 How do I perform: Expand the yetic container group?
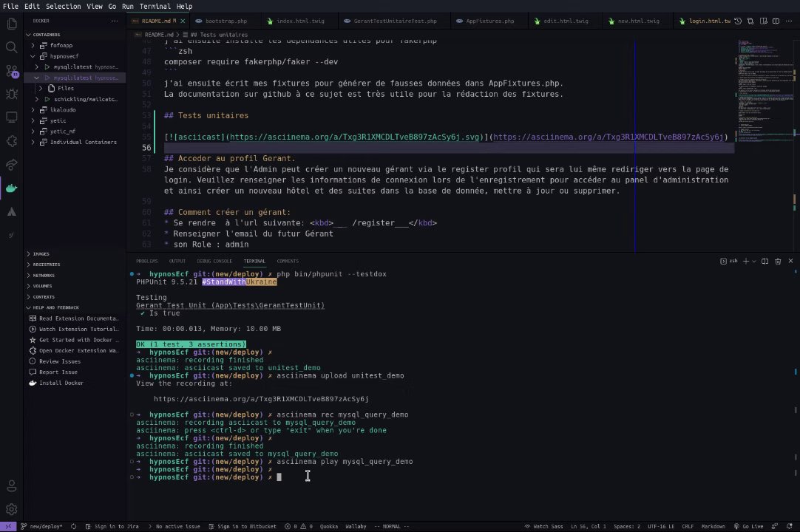33,121
